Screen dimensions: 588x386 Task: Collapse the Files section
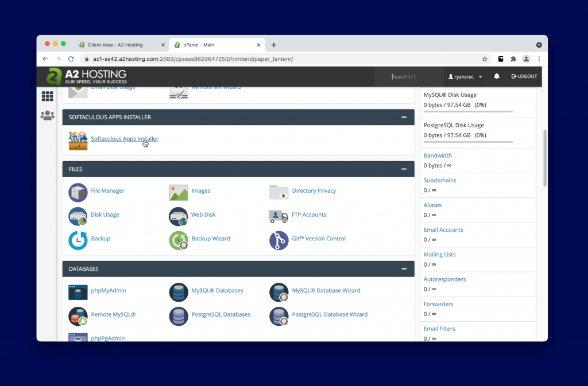pyautogui.click(x=404, y=169)
